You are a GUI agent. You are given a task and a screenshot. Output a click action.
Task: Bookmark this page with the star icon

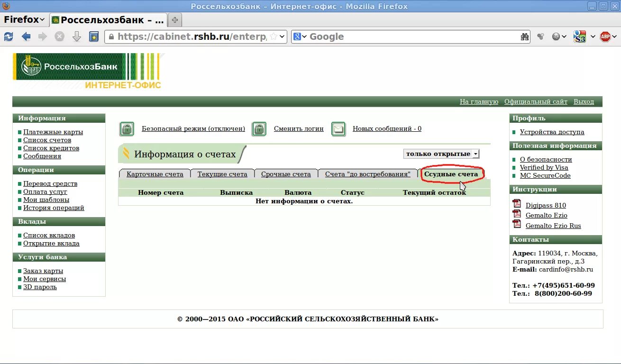click(x=274, y=36)
